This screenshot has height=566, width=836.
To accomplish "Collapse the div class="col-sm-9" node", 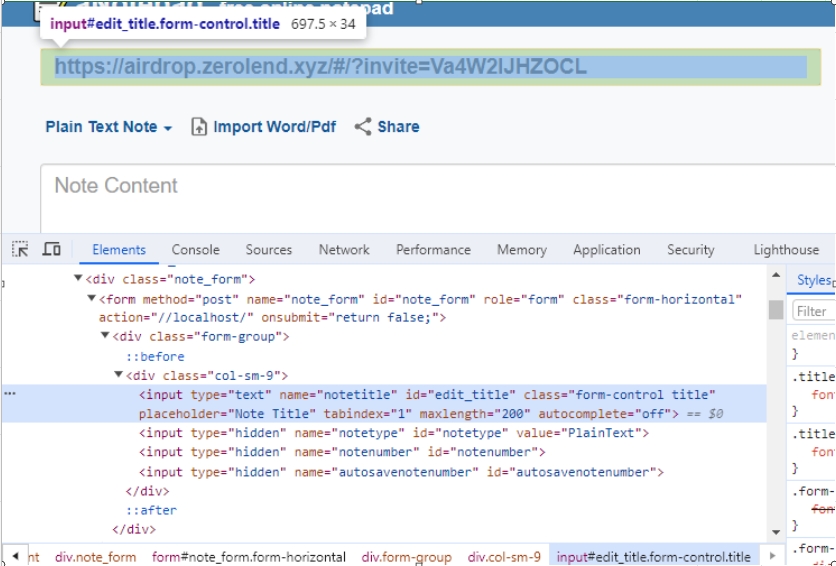I will pyautogui.click(x=119, y=376).
